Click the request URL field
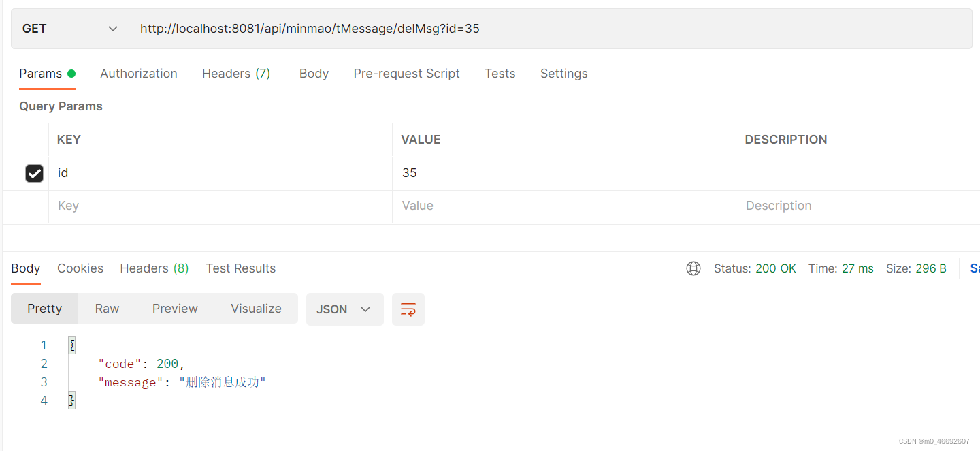 click(x=550, y=29)
